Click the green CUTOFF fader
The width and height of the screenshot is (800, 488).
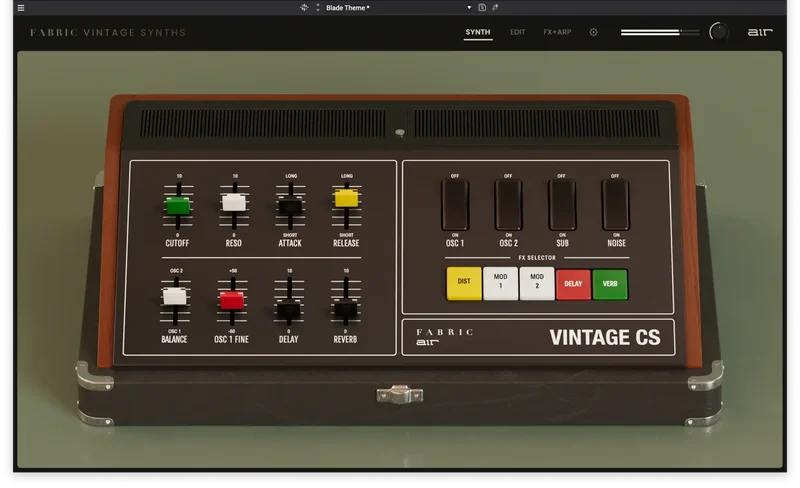178,206
